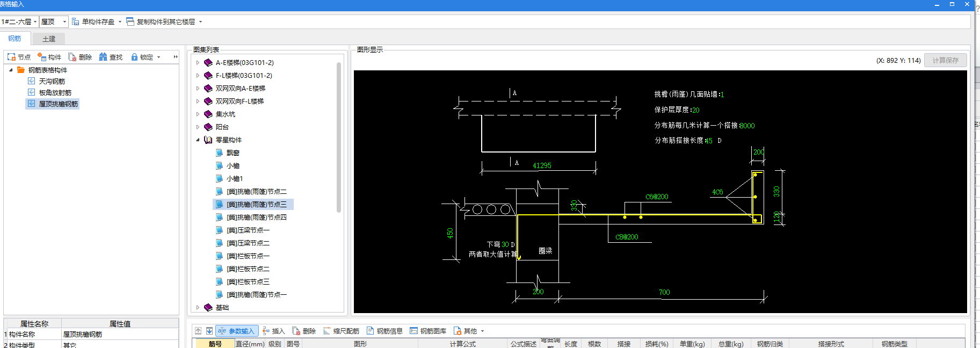Screen dimensions: 980x348
Task: Click the 节点 add node icon
Action: [11, 57]
